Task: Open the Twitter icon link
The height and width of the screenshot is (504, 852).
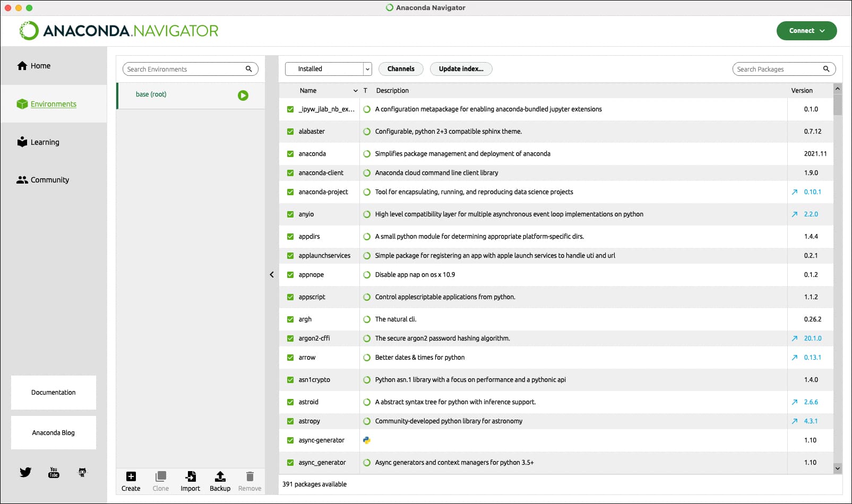Action: (25, 472)
